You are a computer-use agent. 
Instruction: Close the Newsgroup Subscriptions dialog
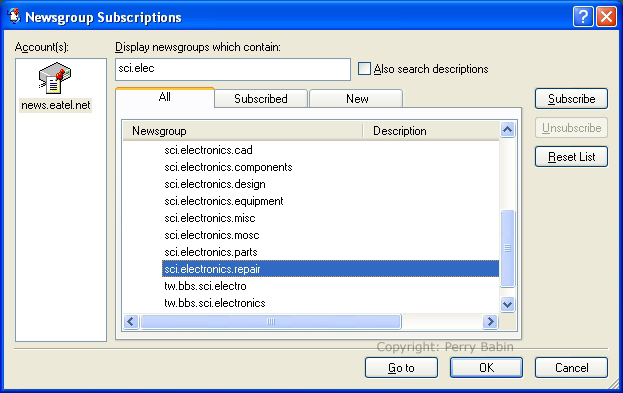pyautogui.click(x=606, y=17)
